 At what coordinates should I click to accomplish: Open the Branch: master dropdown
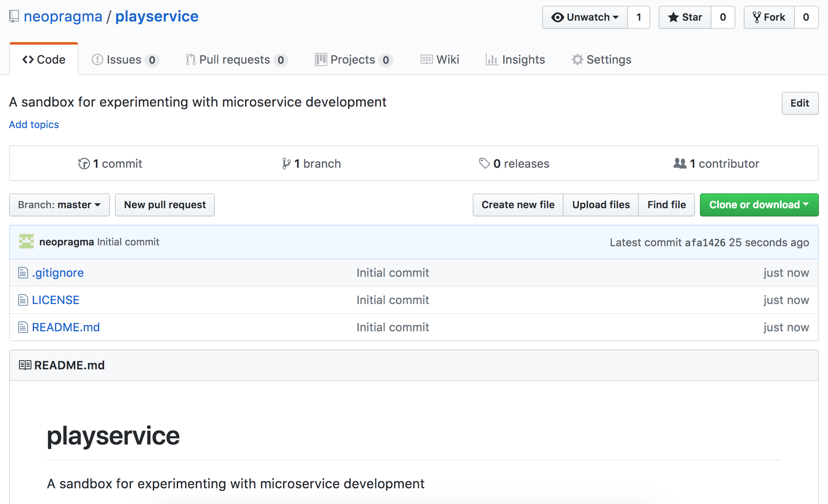pyautogui.click(x=59, y=205)
